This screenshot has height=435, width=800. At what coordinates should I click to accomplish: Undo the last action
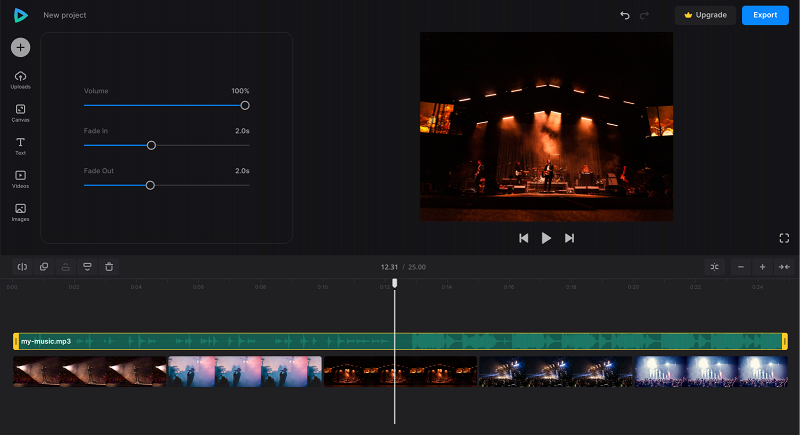624,15
